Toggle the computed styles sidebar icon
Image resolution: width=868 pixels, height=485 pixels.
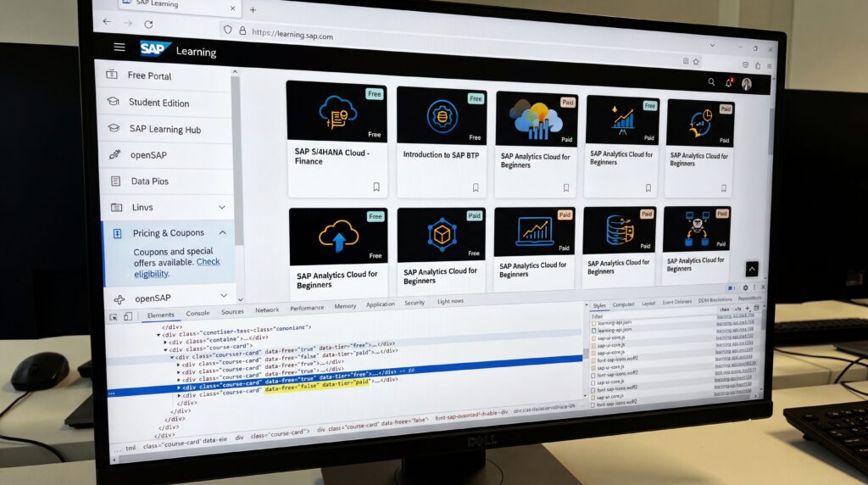(x=756, y=308)
